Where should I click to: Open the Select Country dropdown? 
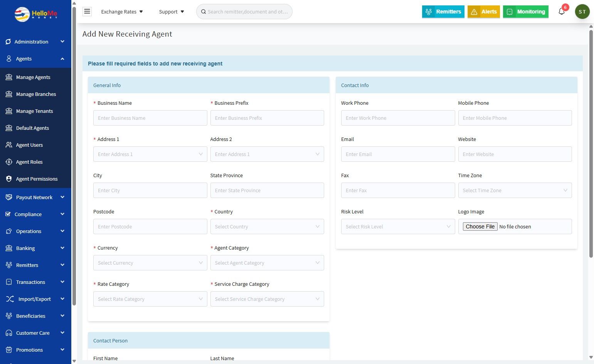point(267,226)
